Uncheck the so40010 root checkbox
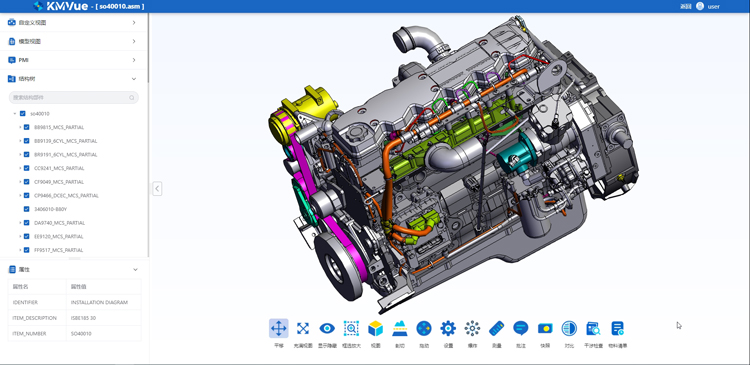The image size is (750, 365). pyautogui.click(x=22, y=114)
